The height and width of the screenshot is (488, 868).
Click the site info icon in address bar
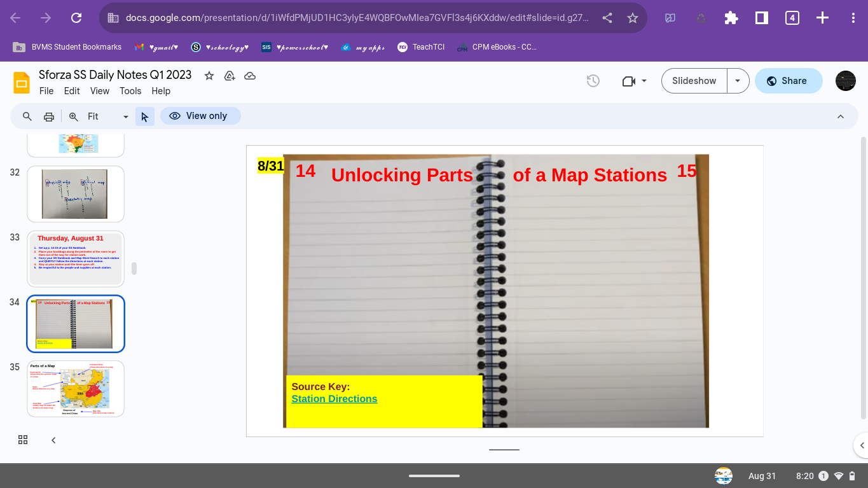(x=113, y=18)
